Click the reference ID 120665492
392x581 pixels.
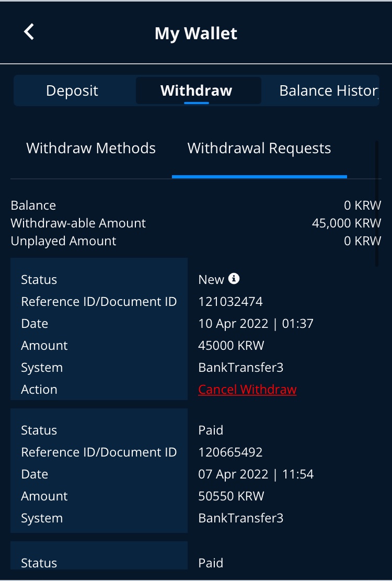(x=230, y=452)
